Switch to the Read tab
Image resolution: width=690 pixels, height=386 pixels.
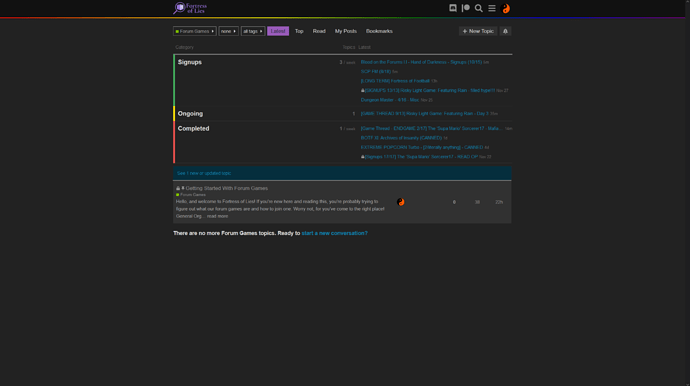coord(319,31)
